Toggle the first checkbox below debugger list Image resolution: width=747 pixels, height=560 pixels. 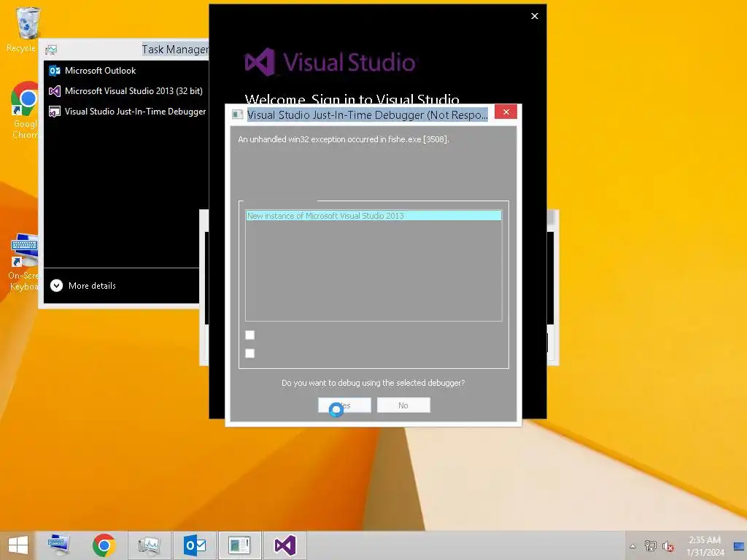pos(249,335)
